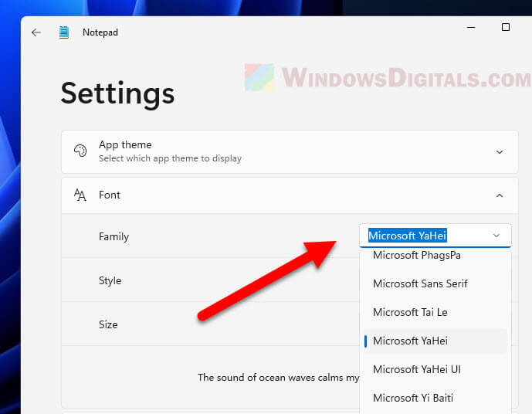The width and height of the screenshot is (532, 414).
Task: Collapse the Font section chevron
Action: 500,195
